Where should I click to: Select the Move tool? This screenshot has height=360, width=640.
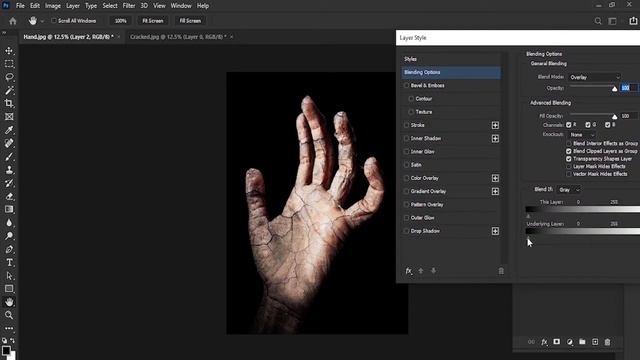click(x=9, y=51)
